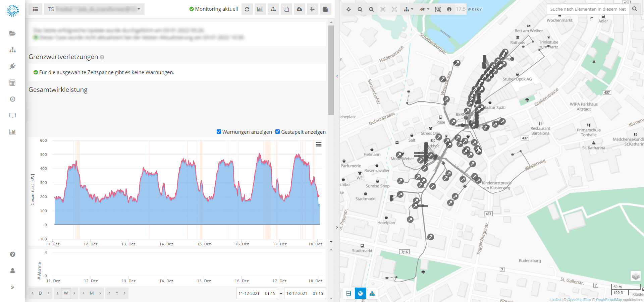Switch to the globe map view toggle
The image size is (644, 302).
[x=360, y=294]
